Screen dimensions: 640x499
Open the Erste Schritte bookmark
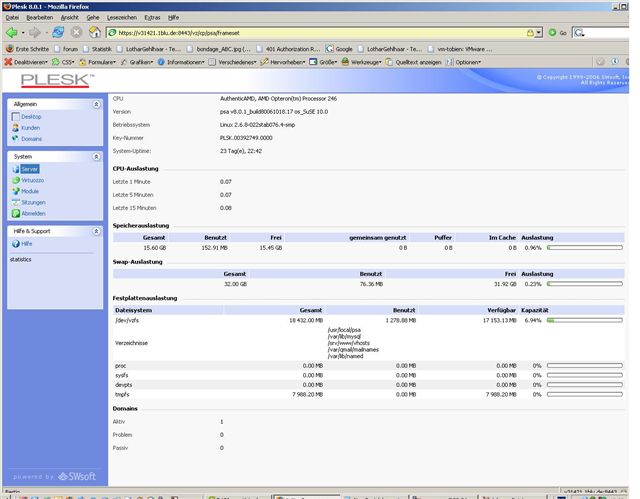[x=27, y=49]
